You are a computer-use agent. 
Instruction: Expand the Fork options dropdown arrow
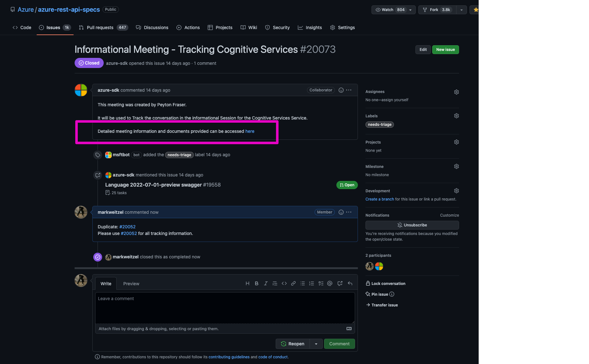click(462, 10)
